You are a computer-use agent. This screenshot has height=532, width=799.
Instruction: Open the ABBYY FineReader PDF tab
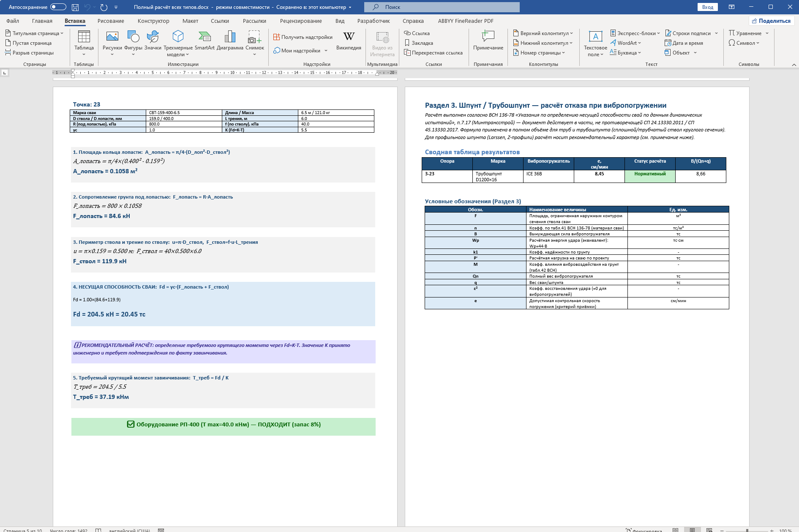coord(466,21)
